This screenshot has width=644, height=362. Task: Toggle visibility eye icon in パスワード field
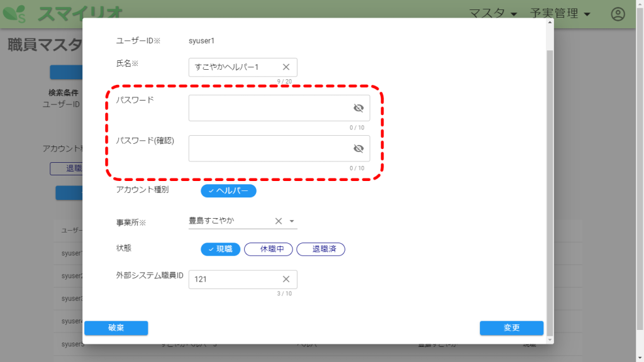click(x=358, y=108)
